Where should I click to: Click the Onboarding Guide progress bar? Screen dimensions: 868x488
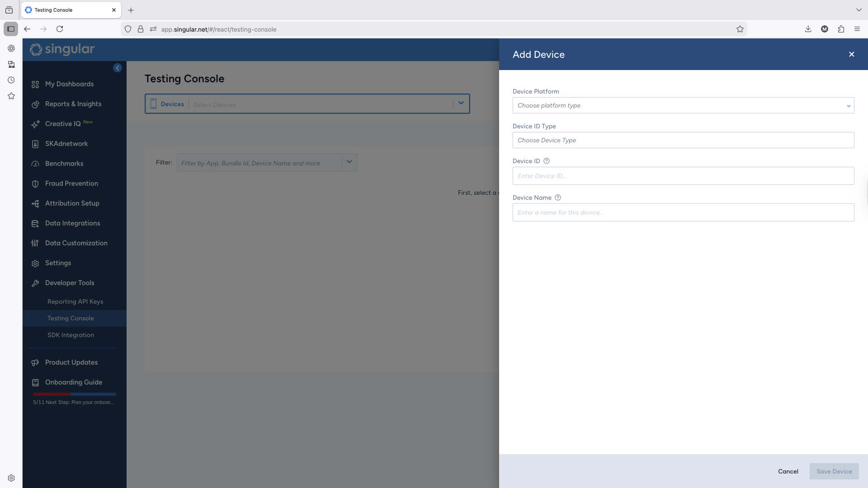coord(74,394)
